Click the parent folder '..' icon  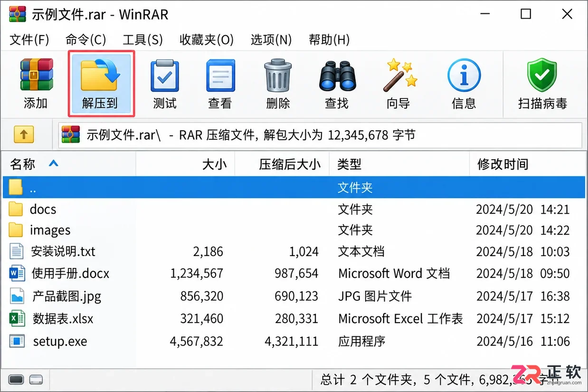click(16, 187)
